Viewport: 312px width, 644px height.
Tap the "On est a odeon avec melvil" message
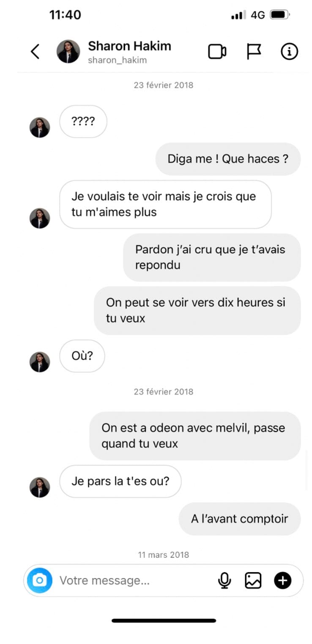click(x=195, y=436)
